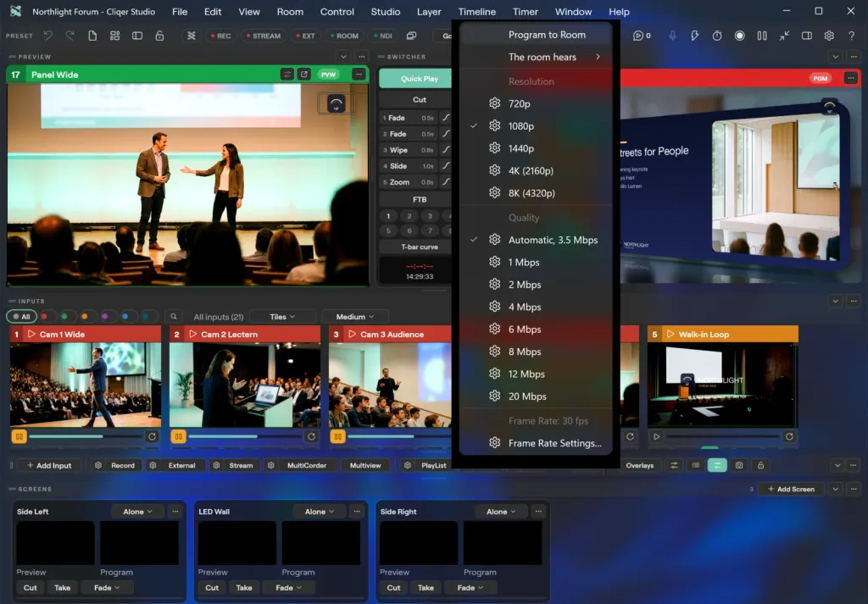Image resolution: width=868 pixels, height=604 pixels.
Task: Open settings gear in the top-right toolbar
Action: pyautogui.click(x=829, y=36)
